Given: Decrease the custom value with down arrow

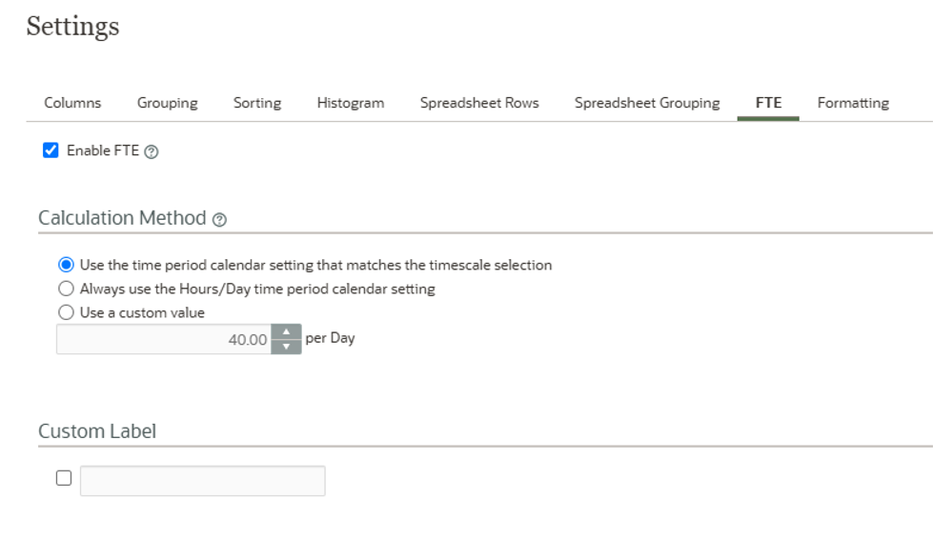Looking at the screenshot, I should click(286, 347).
